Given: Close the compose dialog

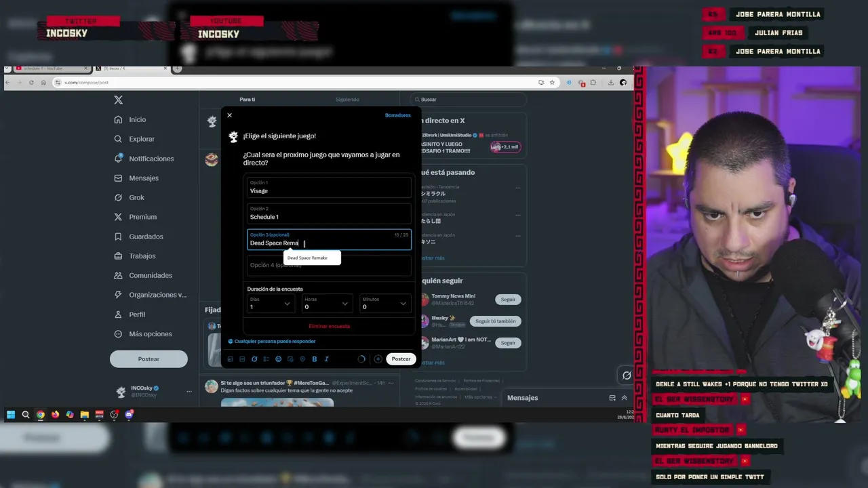Looking at the screenshot, I should (x=229, y=115).
